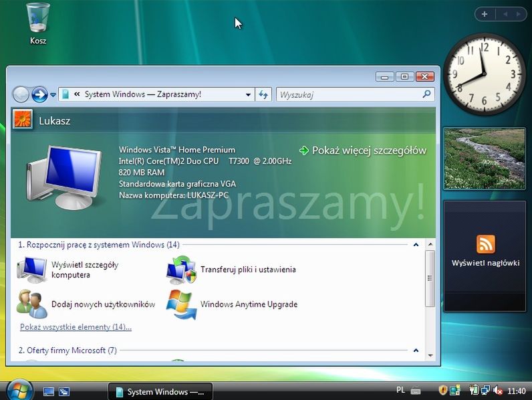The height and width of the screenshot is (400, 532).
Task: Click Pokaż wszystkie elementy (14) link
Action: (76, 327)
